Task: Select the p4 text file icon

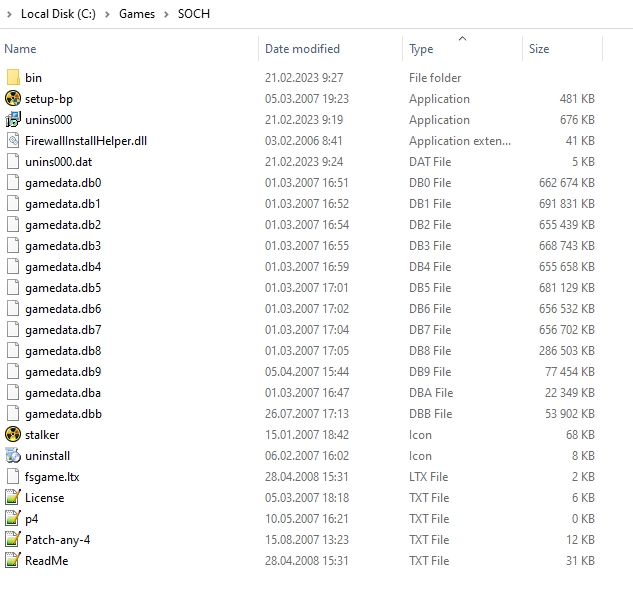Action: (13, 518)
